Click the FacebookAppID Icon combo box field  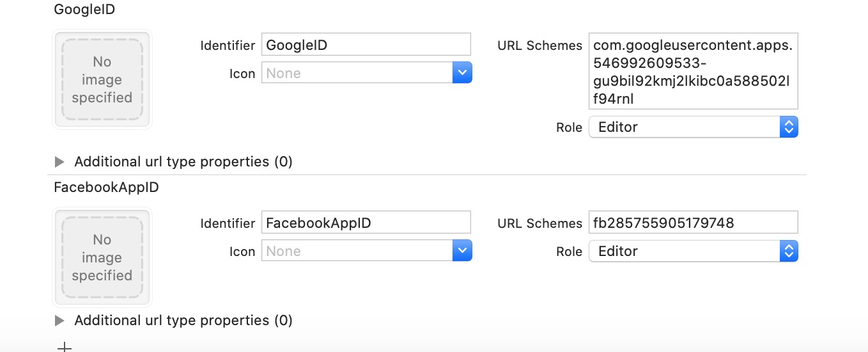click(357, 251)
